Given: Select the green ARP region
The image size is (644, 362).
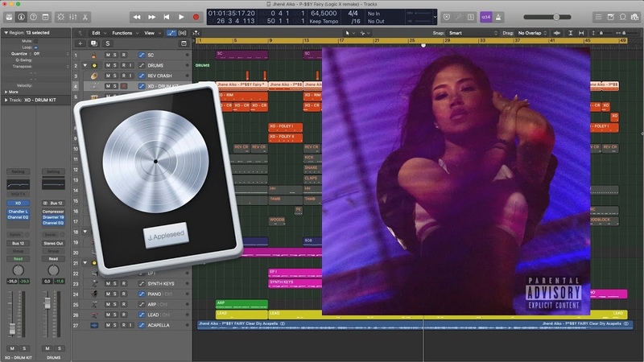Looking at the screenshot, I should coord(242,304).
